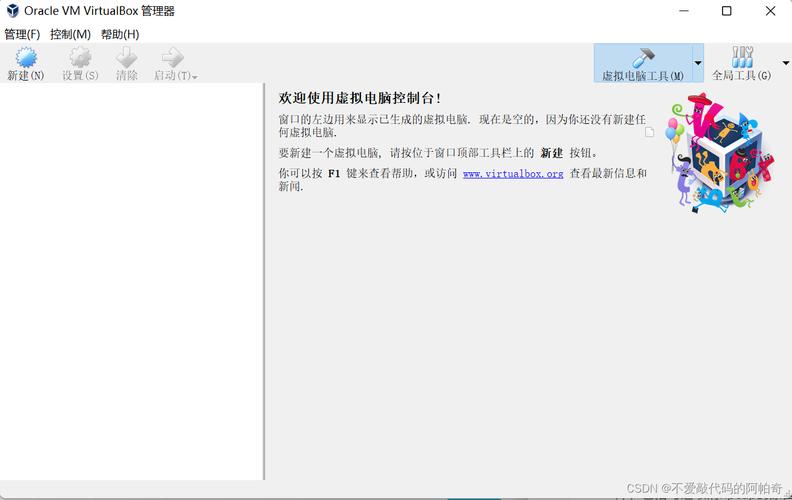Open the 帮助(H) menu

120,34
